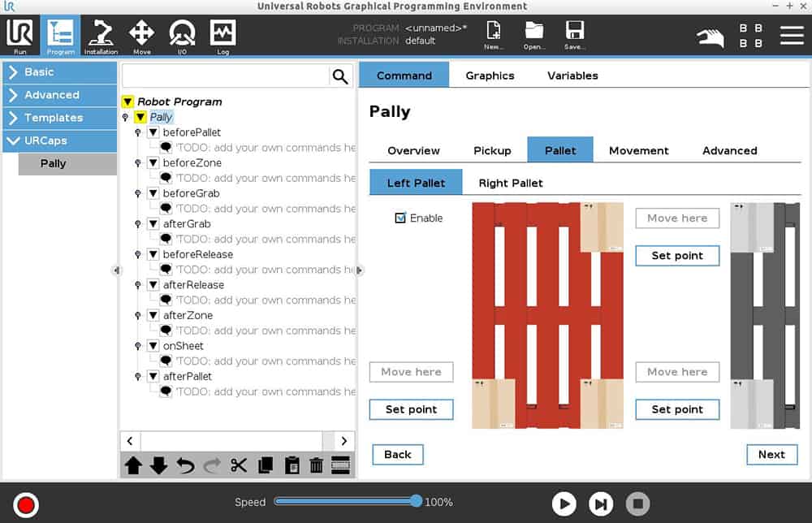Click Set point left of the red pallet
Viewport: 812px width, 523px height.
pos(411,409)
